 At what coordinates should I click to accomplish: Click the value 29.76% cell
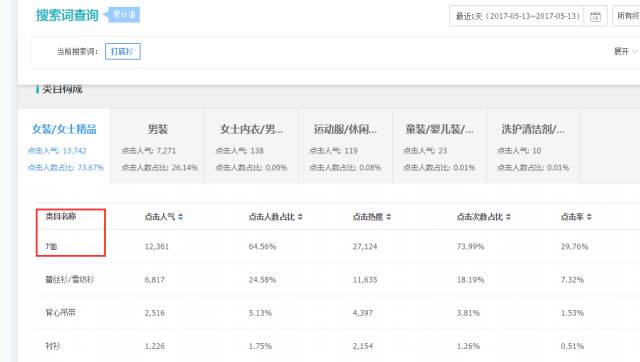(x=574, y=247)
